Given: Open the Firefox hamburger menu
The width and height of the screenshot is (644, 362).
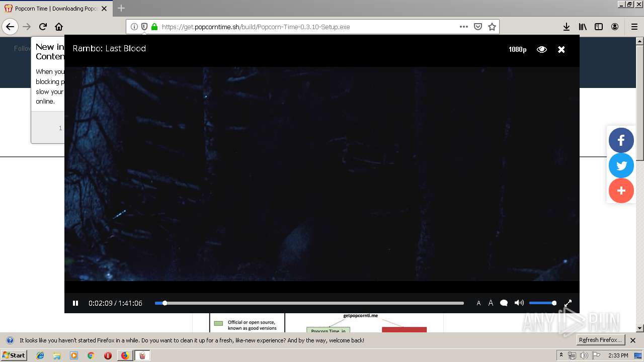Looking at the screenshot, I should [x=634, y=27].
